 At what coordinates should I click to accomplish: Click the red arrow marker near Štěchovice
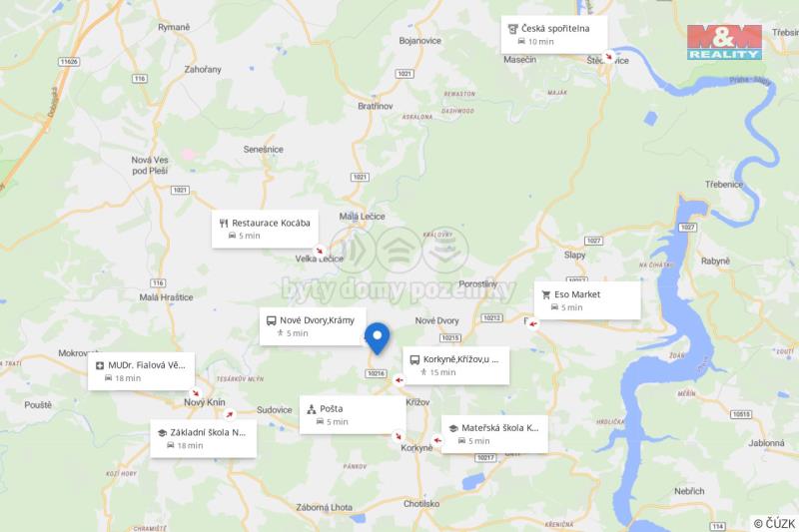point(608,56)
